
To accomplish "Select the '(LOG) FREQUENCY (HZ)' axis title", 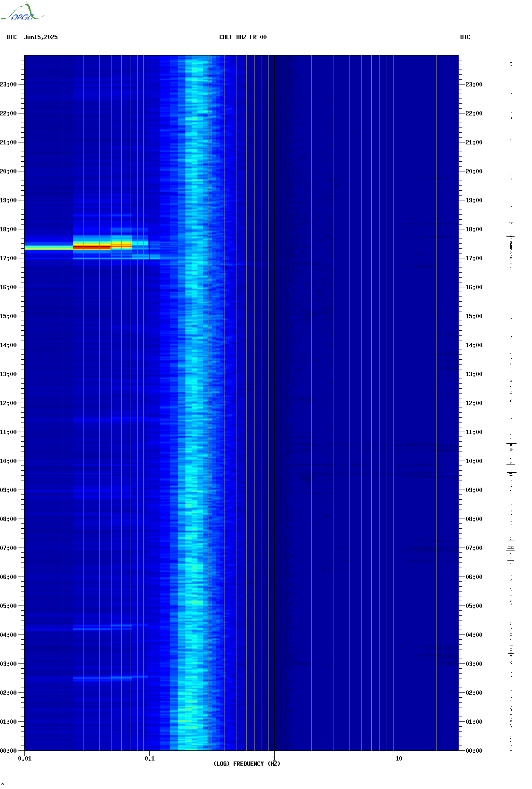I will [x=247, y=764].
